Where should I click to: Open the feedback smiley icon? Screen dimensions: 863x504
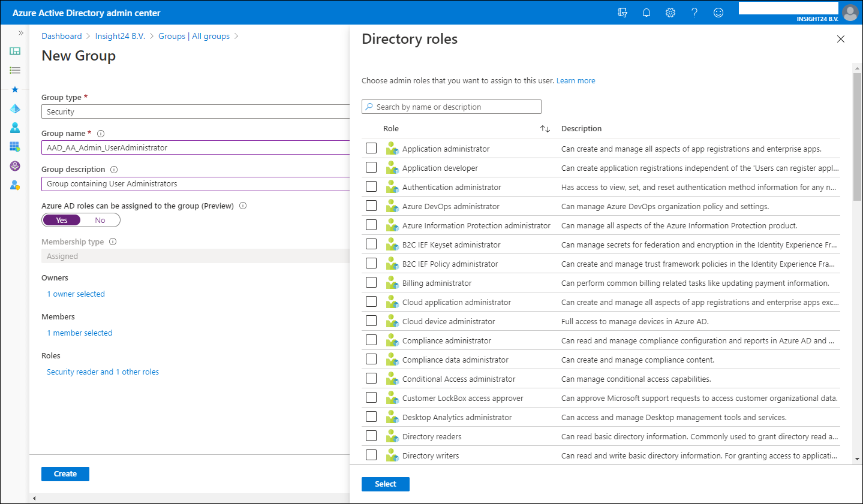click(x=718, y=13)
